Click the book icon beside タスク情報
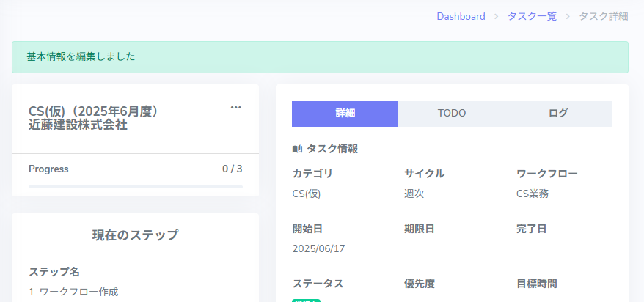The height and width of the screenshot is (302, 644). coord(297,149)
